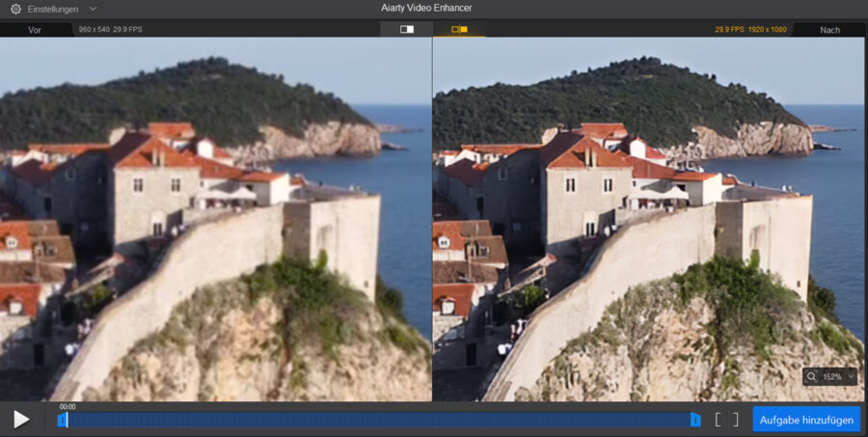
Task: Click the original Vor preview image
Action: click(216, 219)
